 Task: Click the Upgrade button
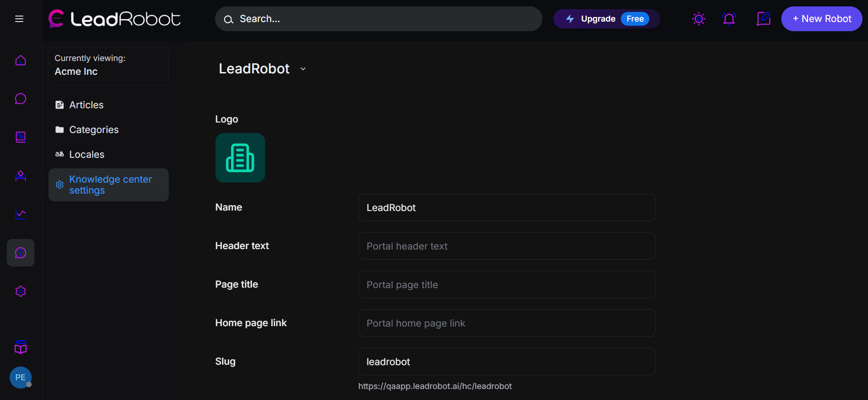607,19
